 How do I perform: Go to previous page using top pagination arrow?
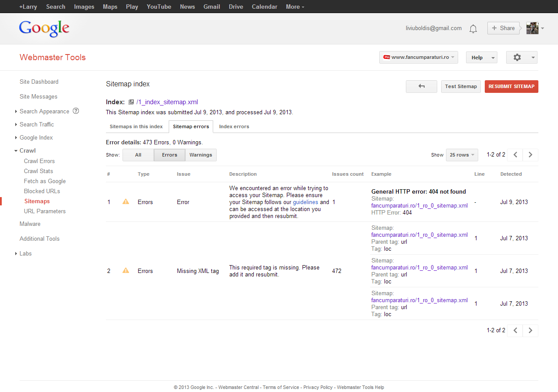(515, 155)
